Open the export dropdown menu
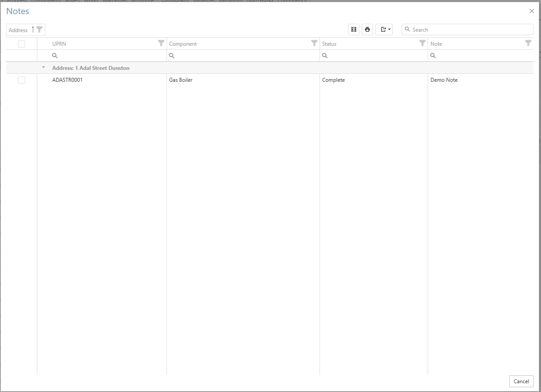The image size is (541, 392). pos(384,29)
